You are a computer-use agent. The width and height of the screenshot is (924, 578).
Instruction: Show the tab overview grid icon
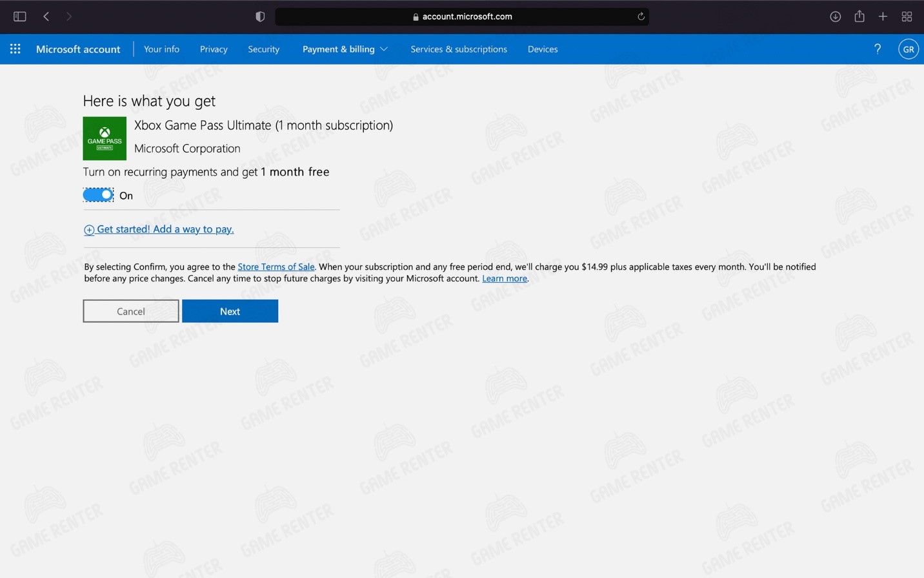(907, 17)
